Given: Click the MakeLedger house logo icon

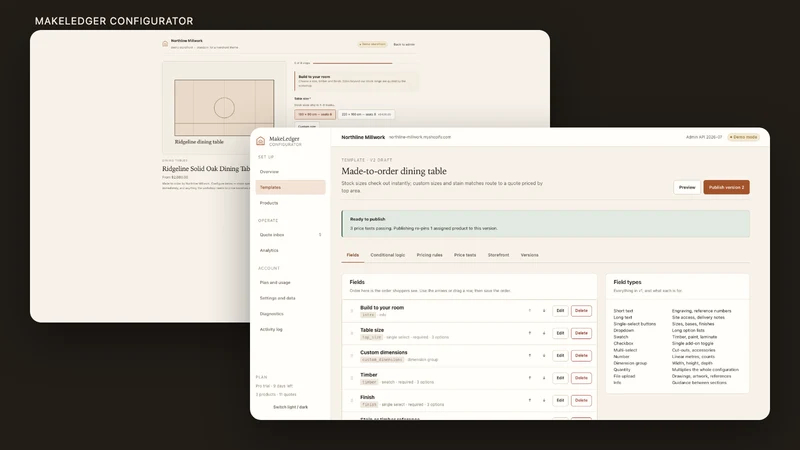Looking at the screenshot, I should click(x=260, y=141).
